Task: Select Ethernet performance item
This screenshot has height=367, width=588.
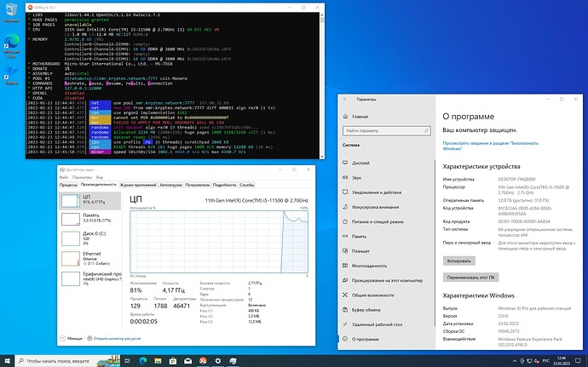Action: [x=90, y=259]
